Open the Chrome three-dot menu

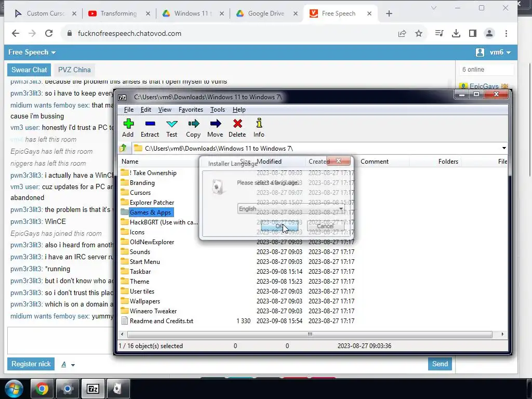click(506, 33)
